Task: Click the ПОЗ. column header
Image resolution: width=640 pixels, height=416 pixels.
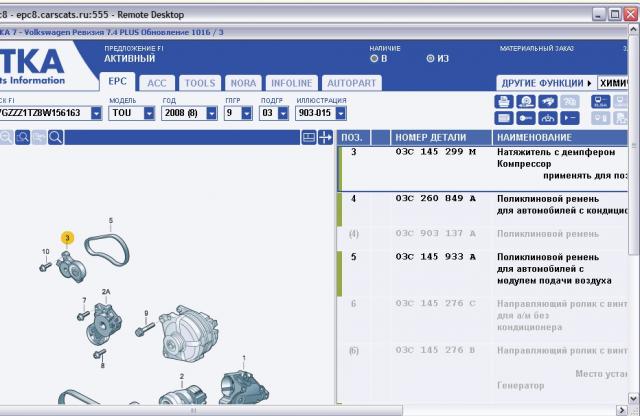Action: point(354,138)
